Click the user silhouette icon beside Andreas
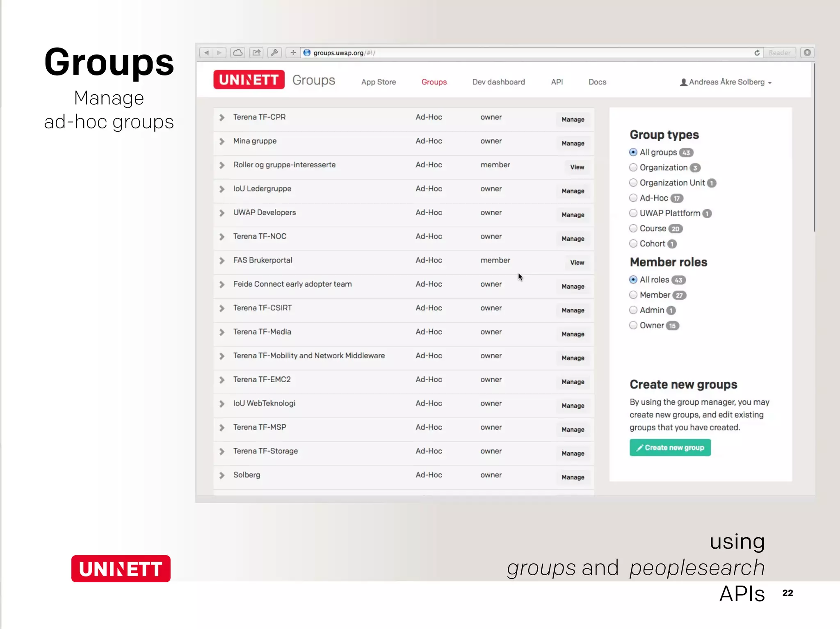This screenshot has height=629, width=840. [683, 82]
